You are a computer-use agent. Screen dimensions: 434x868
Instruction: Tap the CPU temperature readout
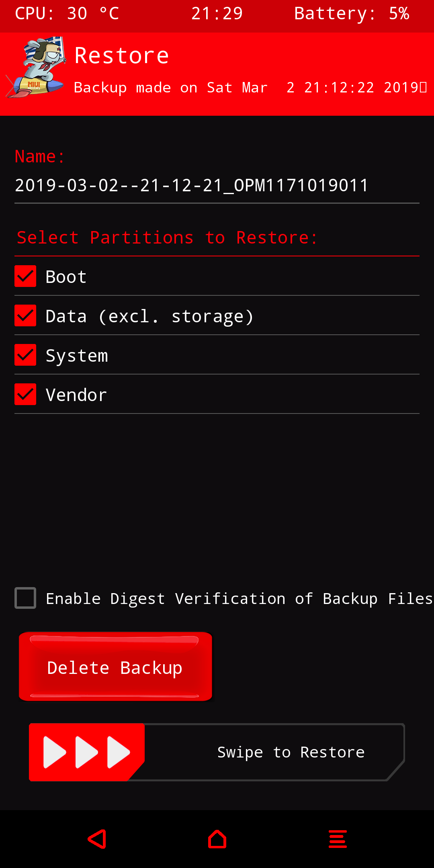pyautogui.click(x=67, y=14)
